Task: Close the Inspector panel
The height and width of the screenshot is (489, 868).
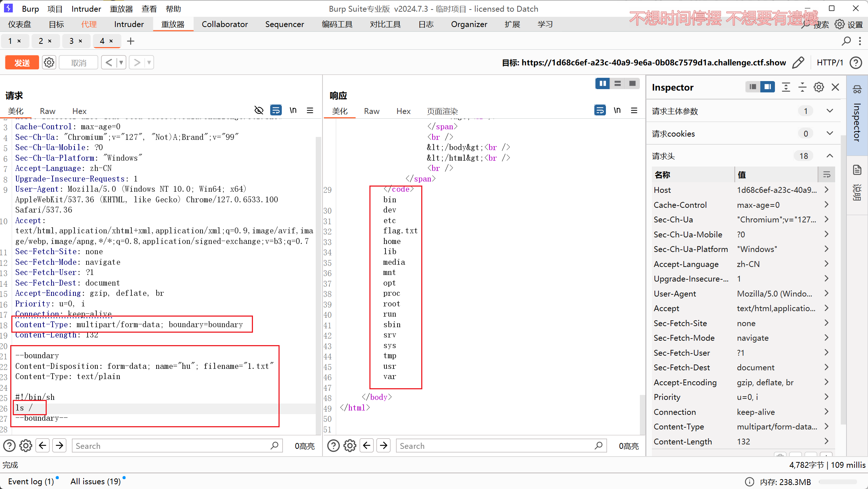Action: [835, 87]
